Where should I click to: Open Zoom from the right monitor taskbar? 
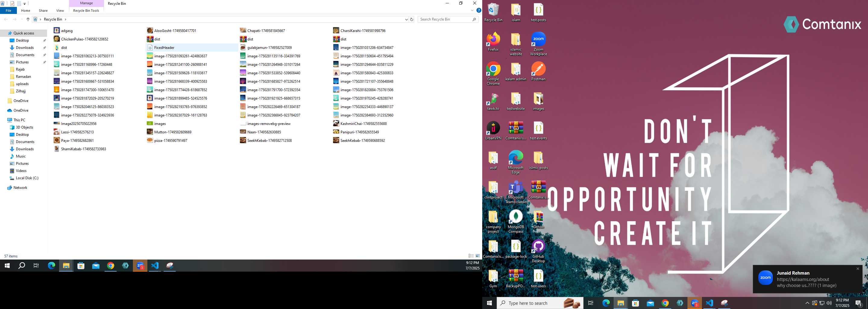694,303
